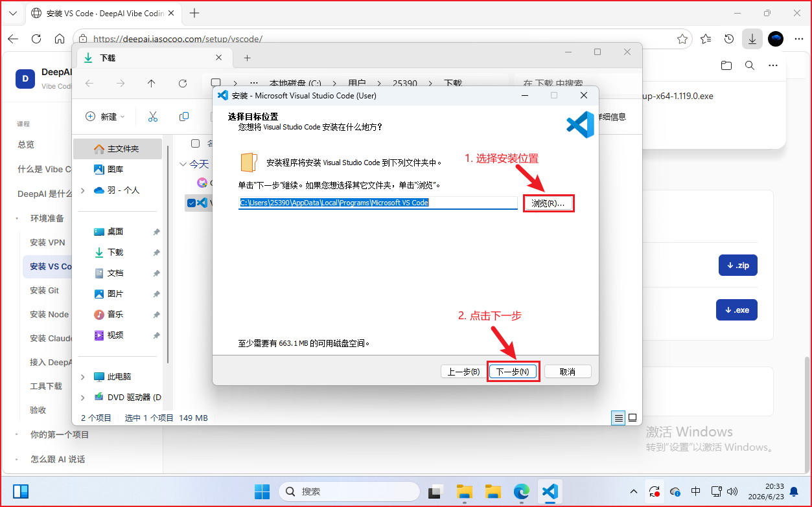Viewport: 812px width, 507px height.
Task: Expand 羽 - 个人 OneDrive node
Action: (82, 190)
